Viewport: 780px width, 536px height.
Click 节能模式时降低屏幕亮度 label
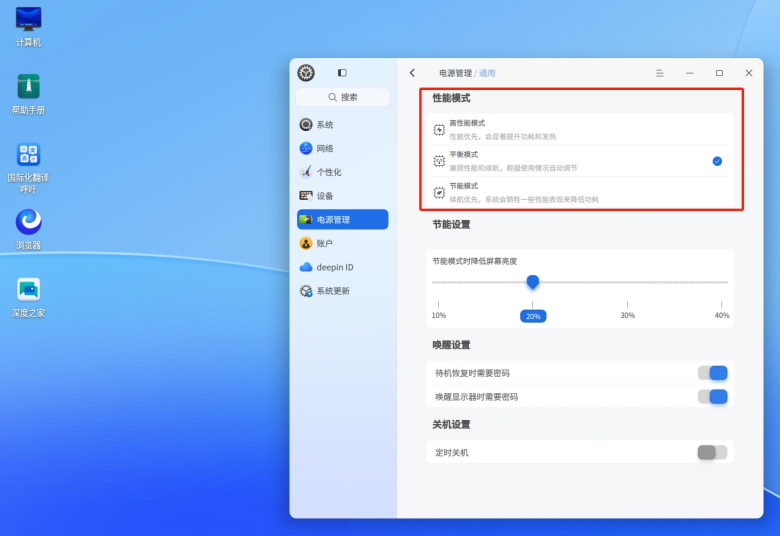[475, 261]
